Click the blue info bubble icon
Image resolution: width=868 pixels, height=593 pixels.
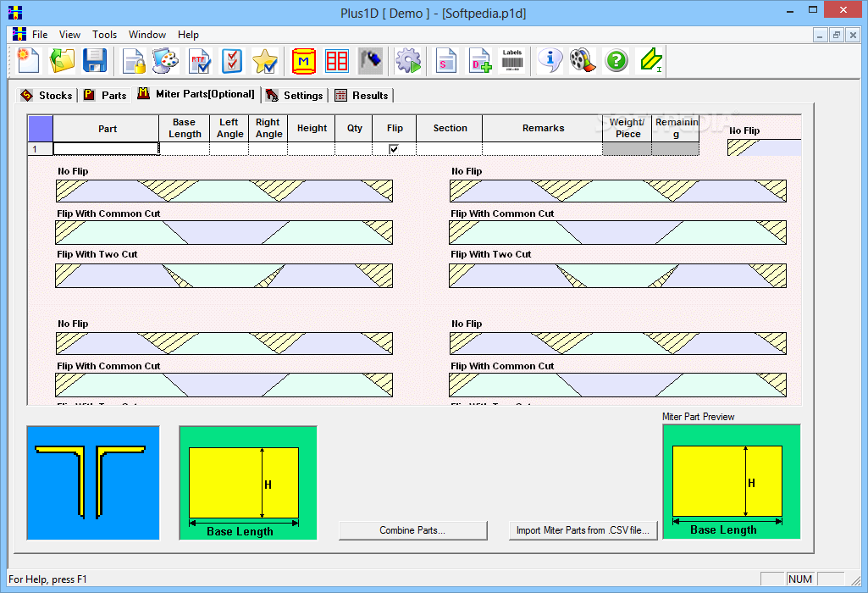550,60
